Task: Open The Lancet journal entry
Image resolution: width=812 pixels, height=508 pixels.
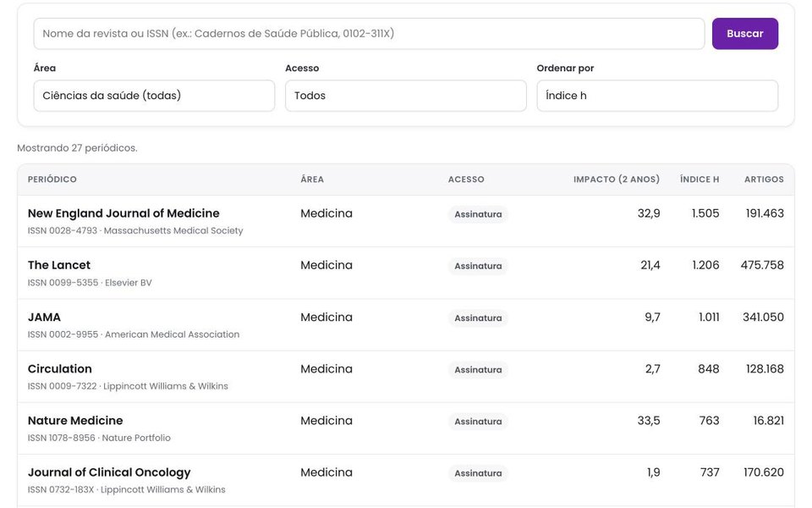Action: click(59, 265)
